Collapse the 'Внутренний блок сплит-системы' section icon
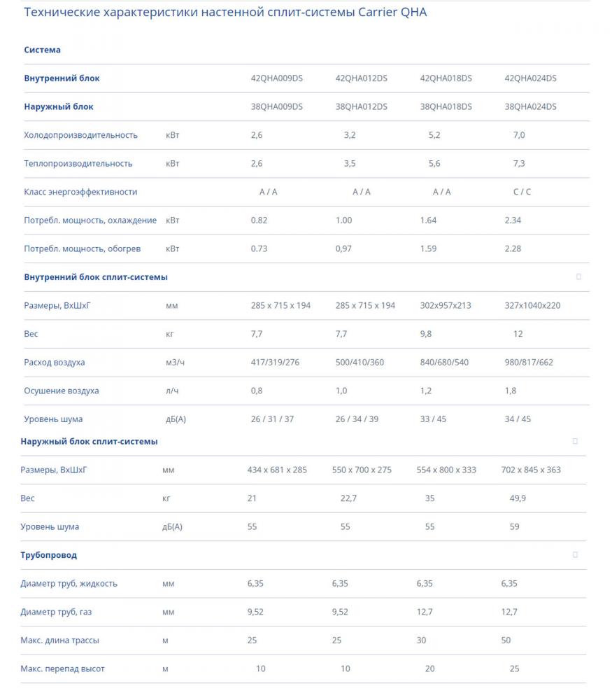The width and height of the screenshot is (612, 700). pos(578,276)
